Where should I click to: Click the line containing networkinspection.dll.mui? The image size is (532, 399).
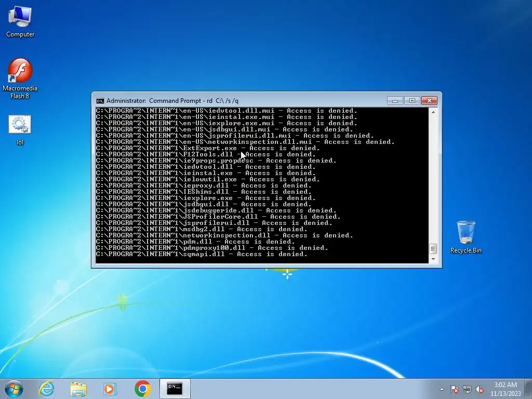coord(245,142)
